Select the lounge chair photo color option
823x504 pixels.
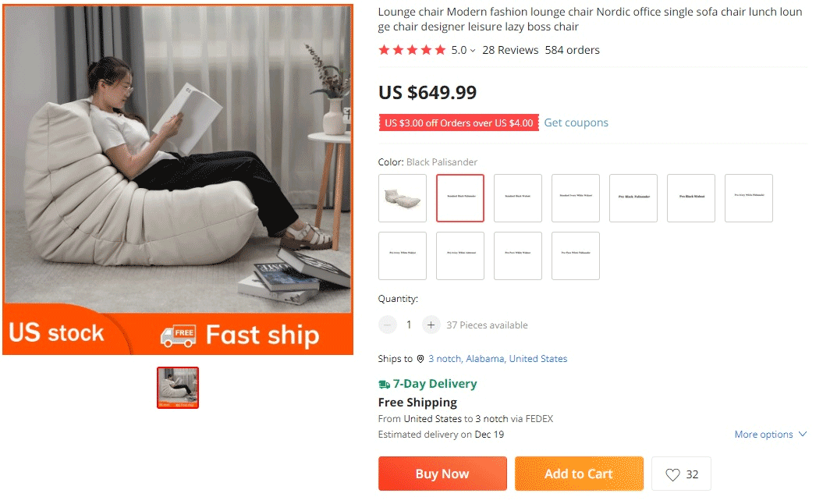[403, 198]
